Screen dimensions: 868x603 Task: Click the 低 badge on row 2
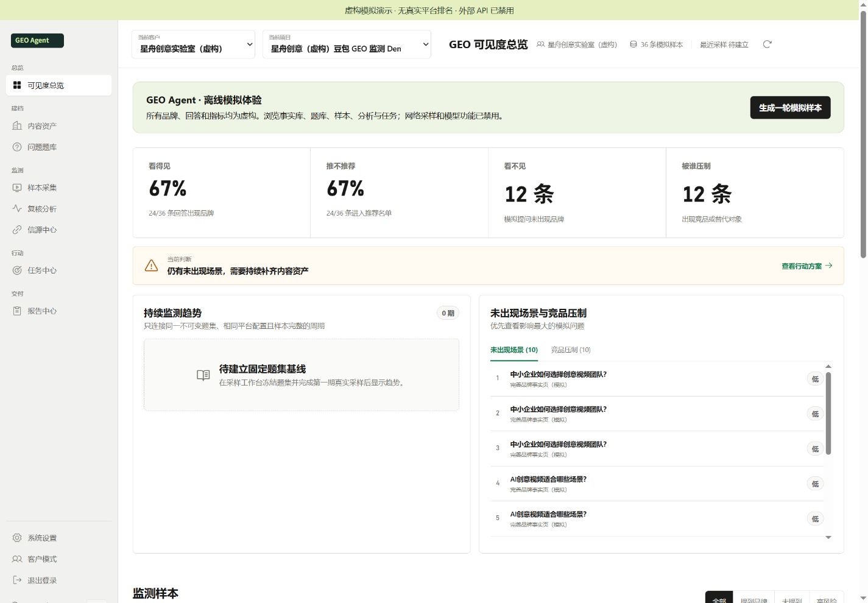click(x=815, y=414)
